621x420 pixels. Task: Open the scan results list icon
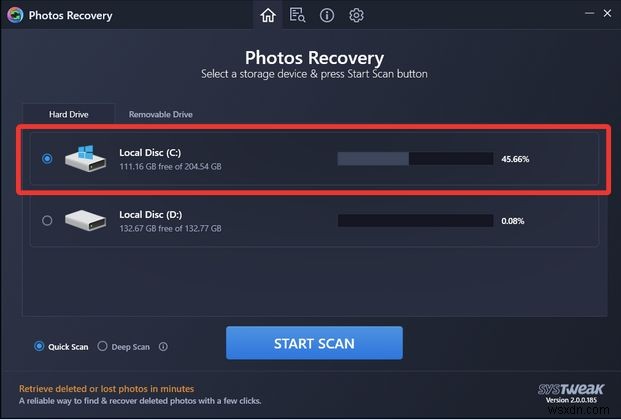coord(297,15)
